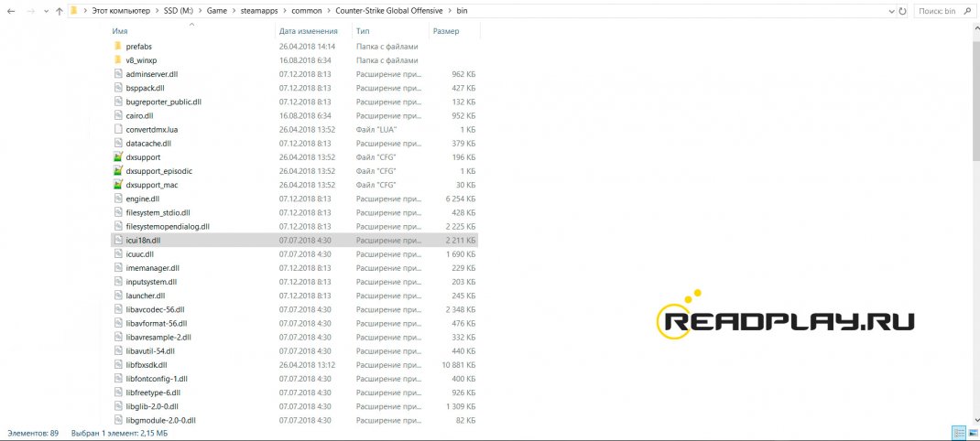
Task: Click file name libfontconfig-1.dll
Action: (x=157, y=379)
